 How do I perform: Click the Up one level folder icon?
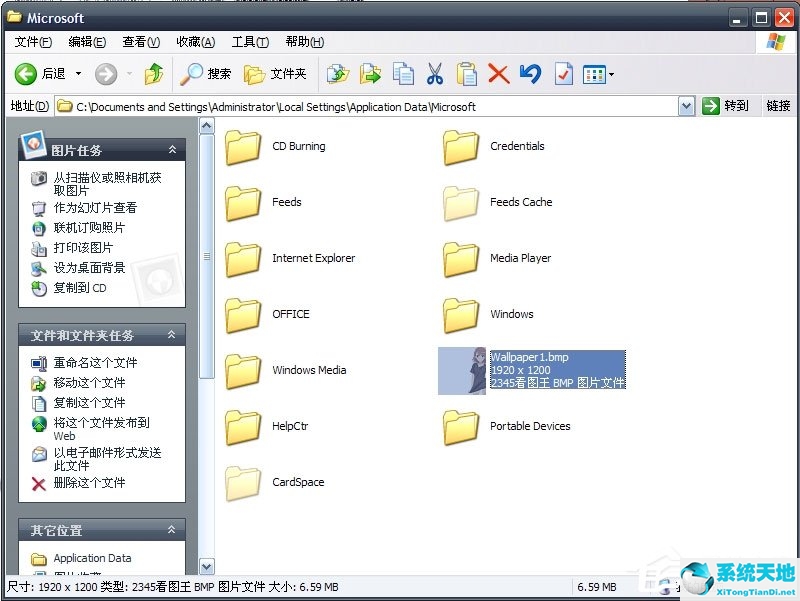[152, 72]
